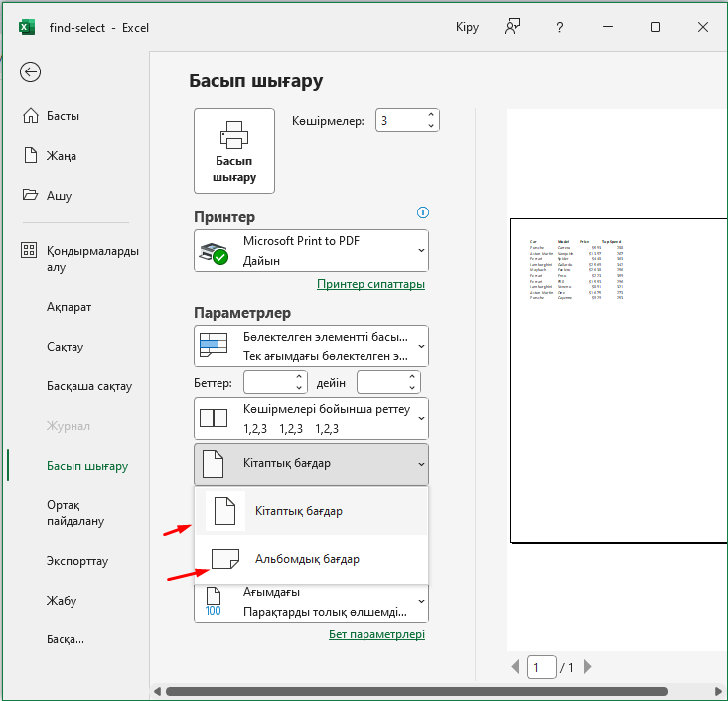Maximize the Excel window
Viewport: 728px width, 701px height.
coord(655,27)
